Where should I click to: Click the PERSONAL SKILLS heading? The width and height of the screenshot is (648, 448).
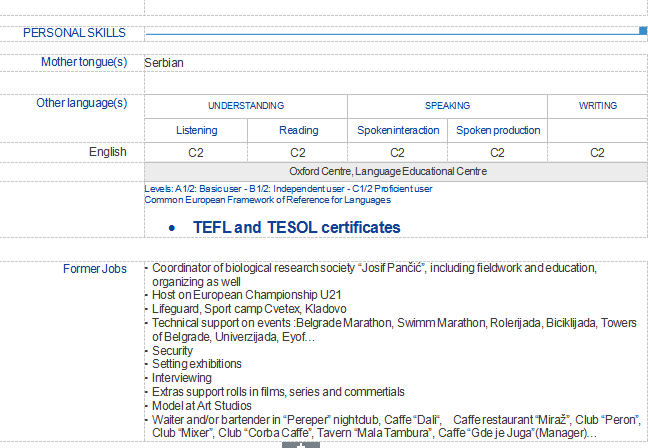point(74,33)
